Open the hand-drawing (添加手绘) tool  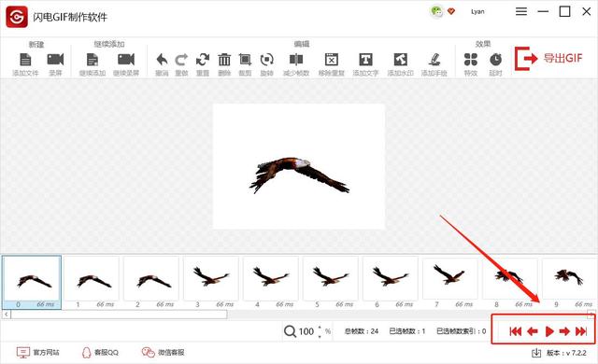tap(434, 60)
